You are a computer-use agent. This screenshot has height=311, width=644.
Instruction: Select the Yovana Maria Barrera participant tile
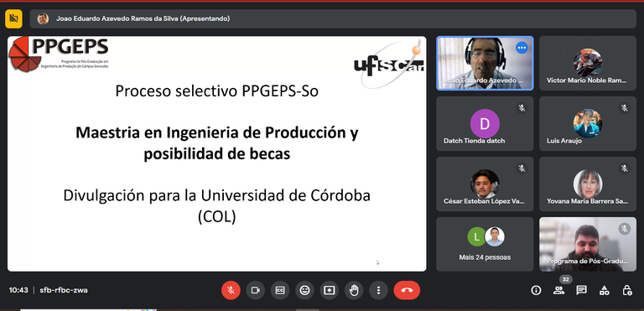pyautogui.click(x=588, y=184)
